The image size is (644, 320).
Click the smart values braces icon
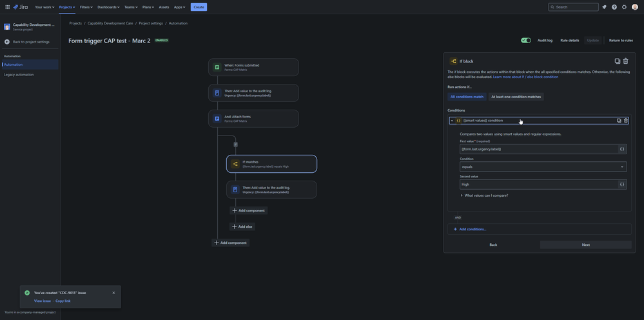459,121
